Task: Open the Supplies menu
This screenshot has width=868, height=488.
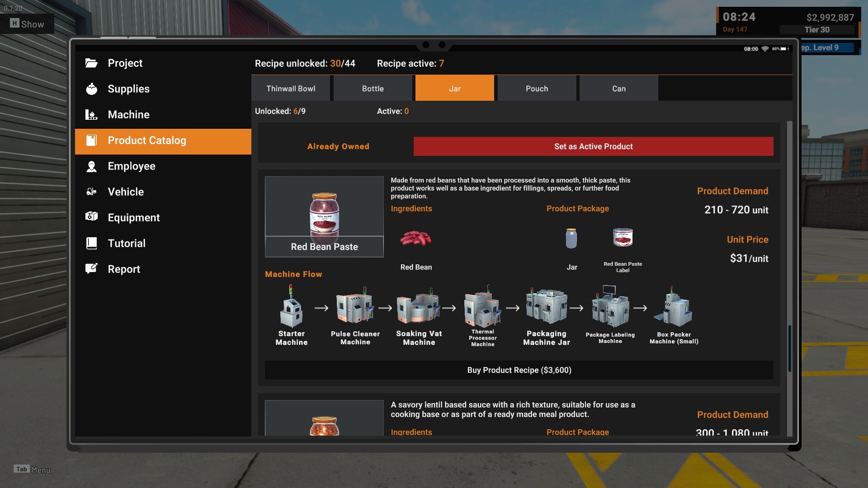Action: 128,89
